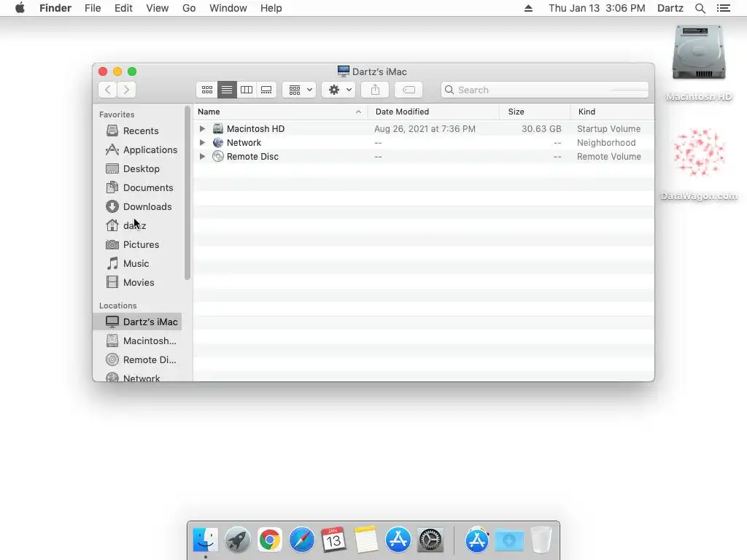Select the Remote Disc row in list

[x=424, y=156]
